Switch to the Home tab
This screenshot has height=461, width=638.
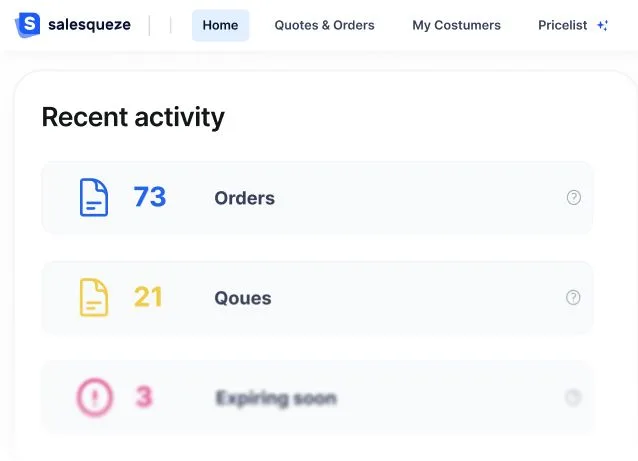point(220,25)
